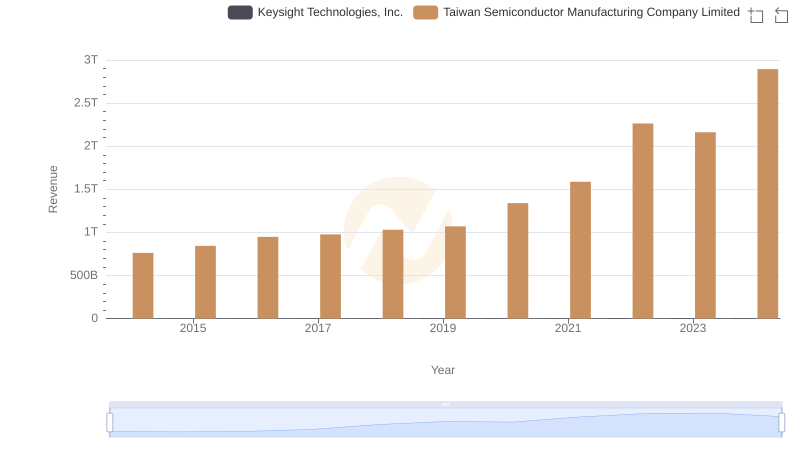The height and width of the screenshot is (461, 800).
Task: Toggle Taiwan Semiconductor Manufacturing legend series
Action: pos(576,12)
